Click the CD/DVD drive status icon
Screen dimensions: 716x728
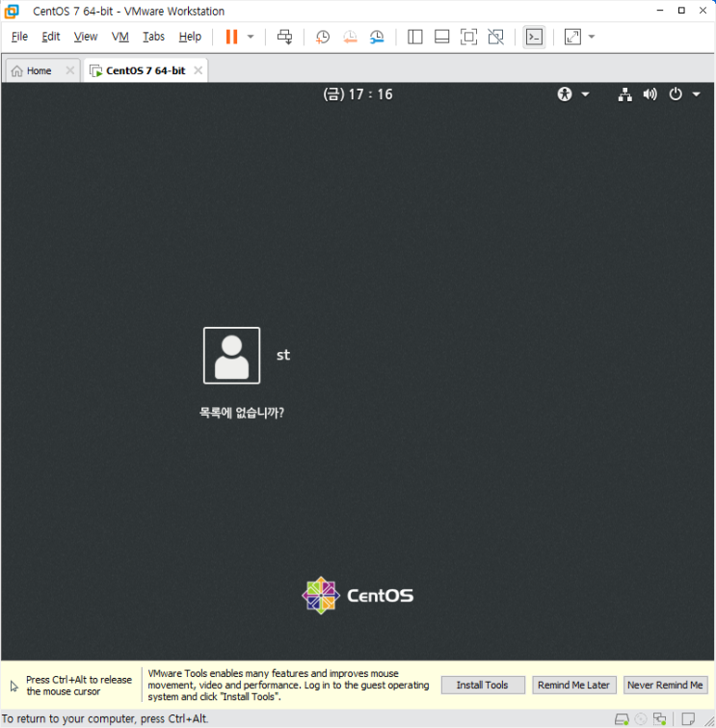coord(641,719)
